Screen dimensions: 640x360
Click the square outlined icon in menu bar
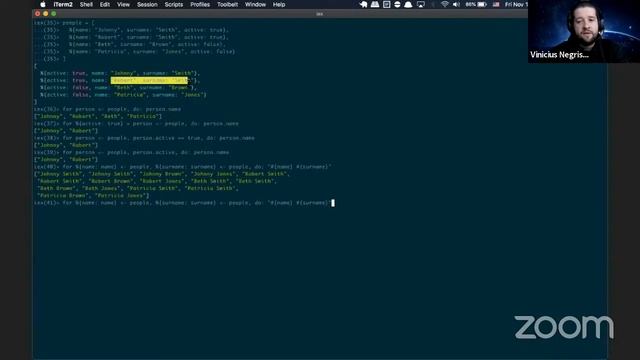387,4
